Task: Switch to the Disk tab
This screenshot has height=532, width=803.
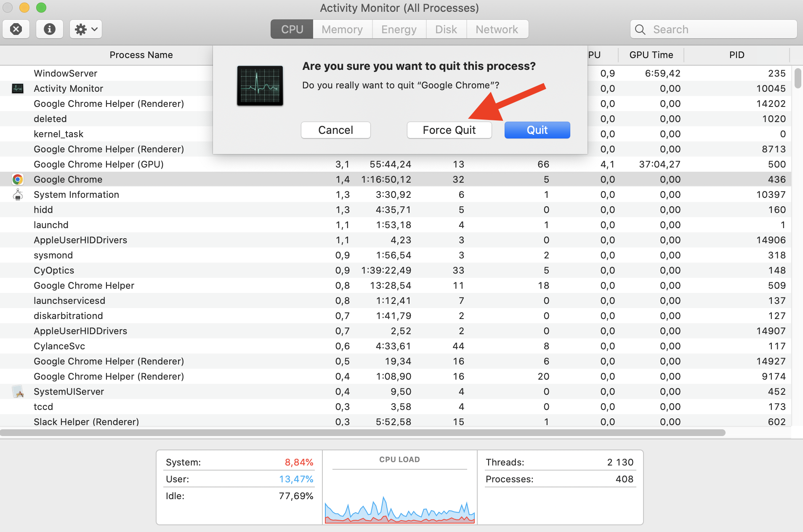Action: coord(446,29)
